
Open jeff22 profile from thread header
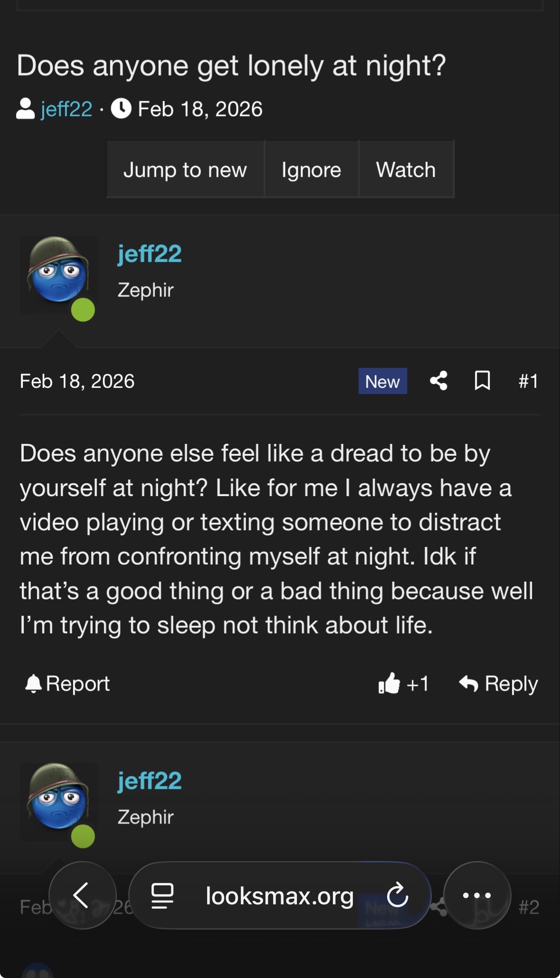click(66, 109)
